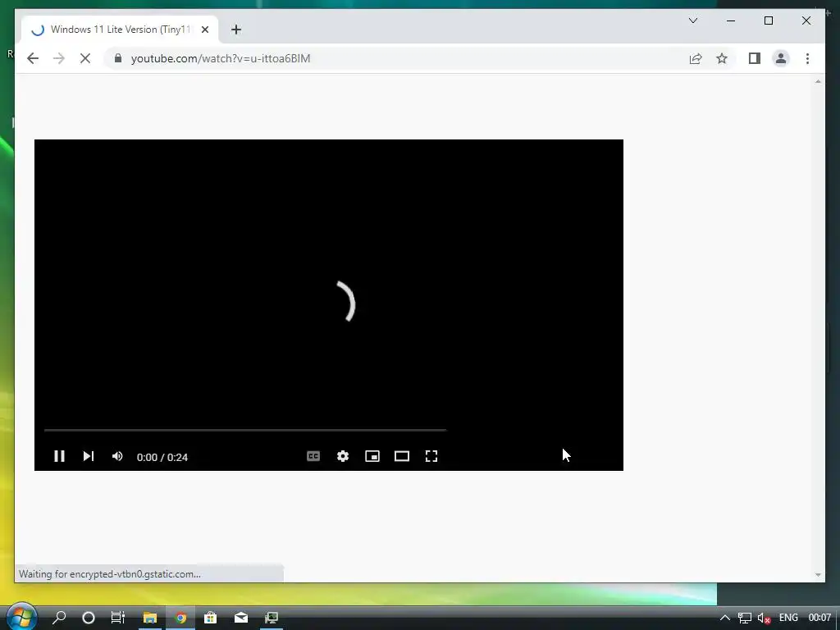View site information lock icon
The width and height of the screenshot is (840, 630).
[x=118, y=58]
